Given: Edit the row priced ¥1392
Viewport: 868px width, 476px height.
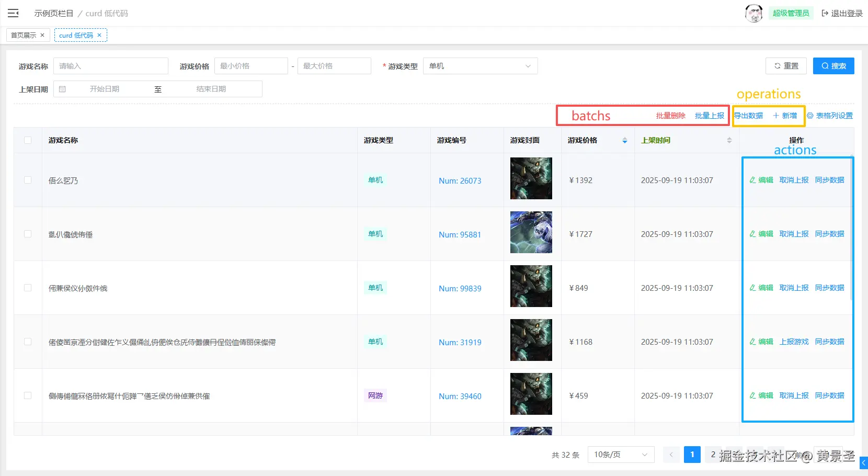Looking at the screenshot, I should (761, 180).
